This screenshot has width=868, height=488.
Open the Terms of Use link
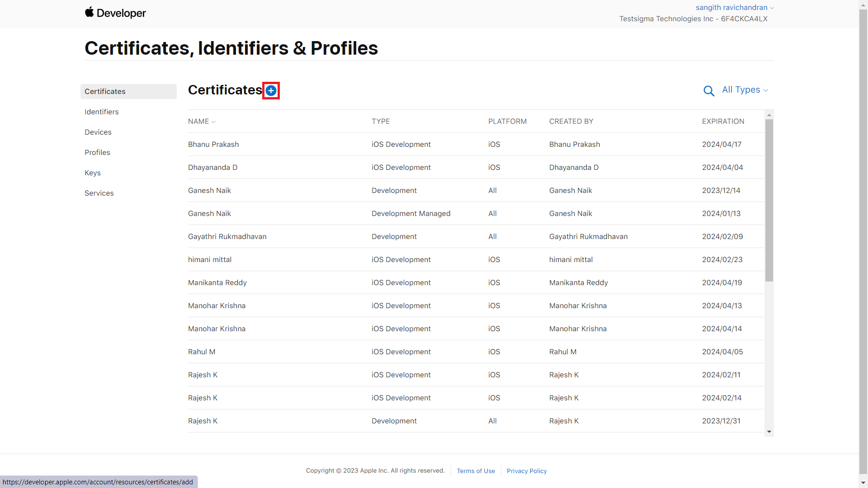[476, 471]
